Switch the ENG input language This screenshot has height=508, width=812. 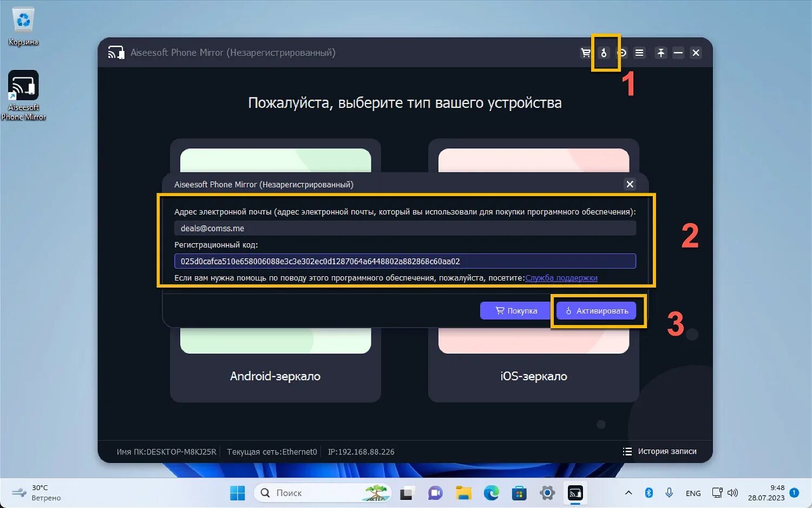pos(693,493)
